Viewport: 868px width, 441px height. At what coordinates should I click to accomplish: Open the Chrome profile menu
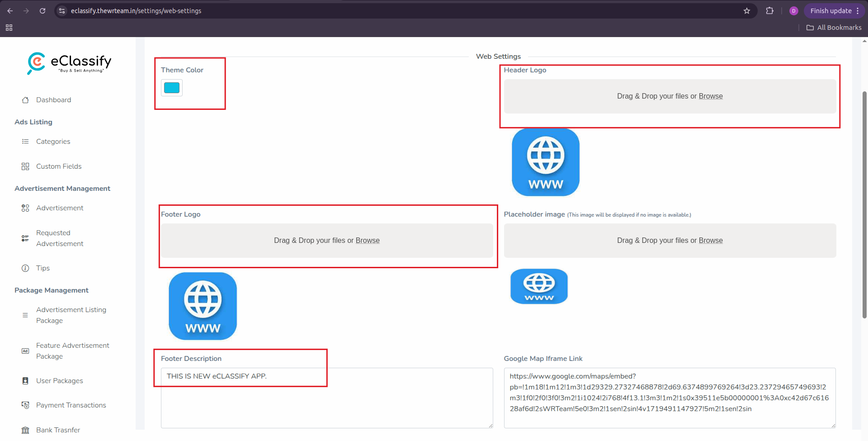coord(794,10)
